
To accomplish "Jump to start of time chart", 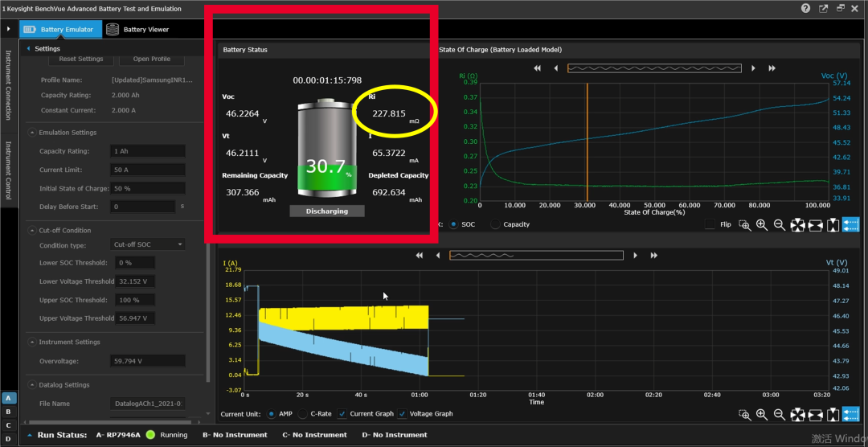I will point(419,256).
